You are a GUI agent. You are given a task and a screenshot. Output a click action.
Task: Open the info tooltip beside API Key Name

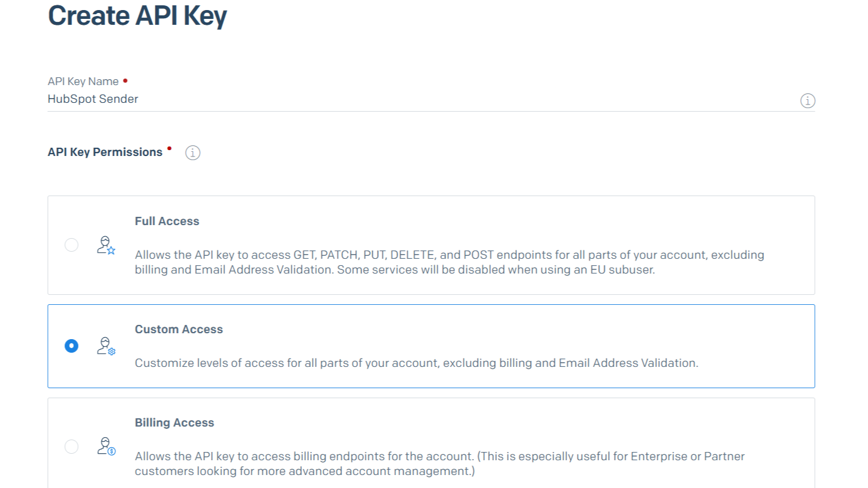807,100
